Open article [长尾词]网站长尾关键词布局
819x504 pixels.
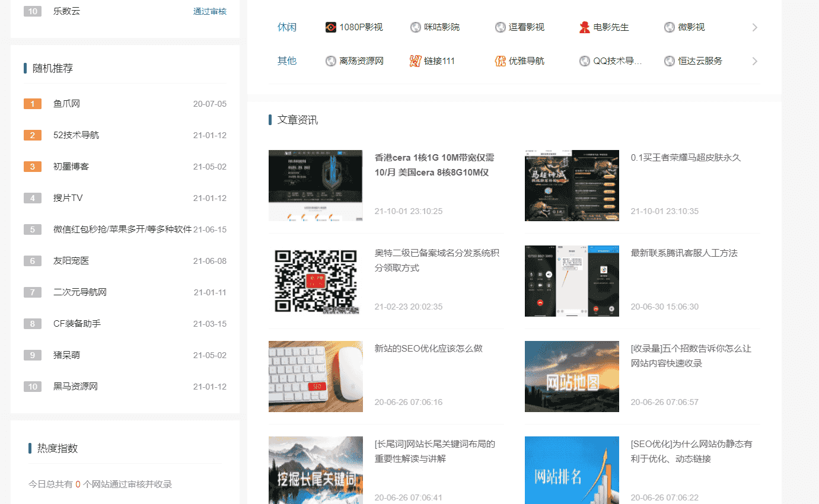point(435,451)
